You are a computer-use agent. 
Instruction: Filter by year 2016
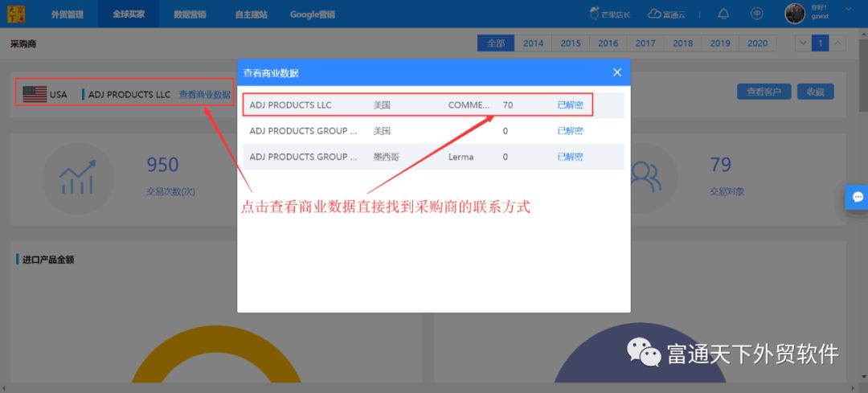point(608,43)
